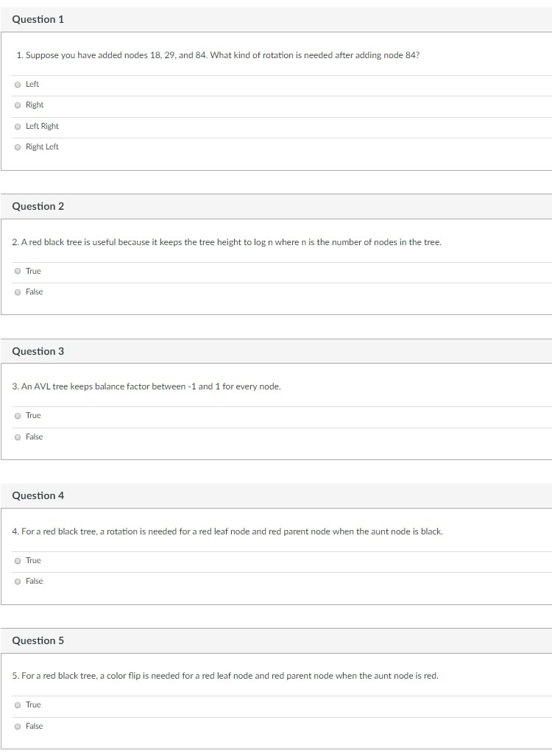Choose 'Right Left' answer for Question 1

click(16, 146)
